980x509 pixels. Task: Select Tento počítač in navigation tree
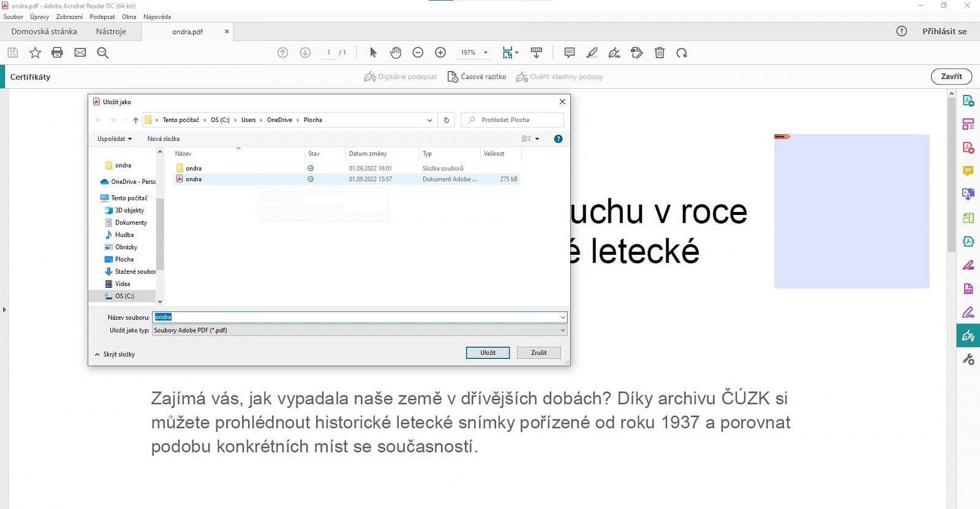coord(129,198)
